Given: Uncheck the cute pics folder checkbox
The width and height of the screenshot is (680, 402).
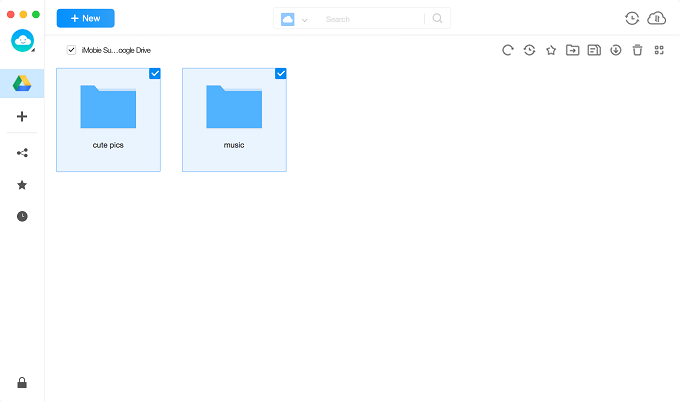Looking at the screenshot, I should (x=155, y=73).
